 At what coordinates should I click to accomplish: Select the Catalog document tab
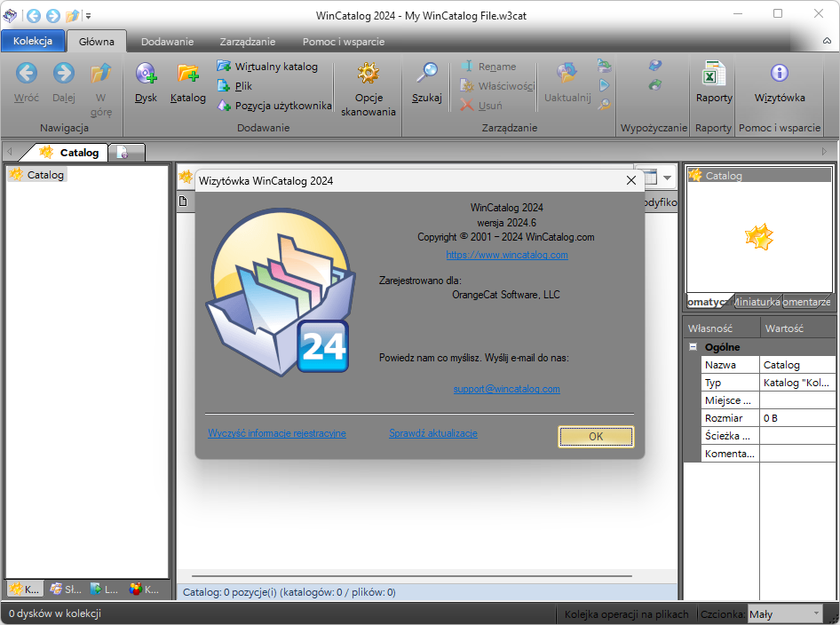[x=68, y=153]
